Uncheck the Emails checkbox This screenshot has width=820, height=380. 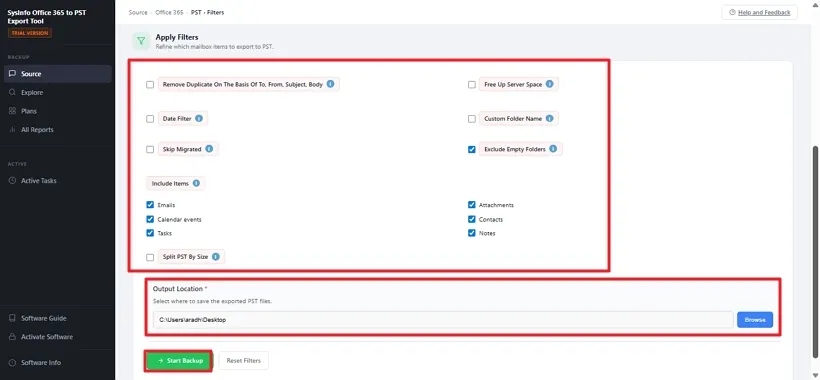tap(150, 205)
